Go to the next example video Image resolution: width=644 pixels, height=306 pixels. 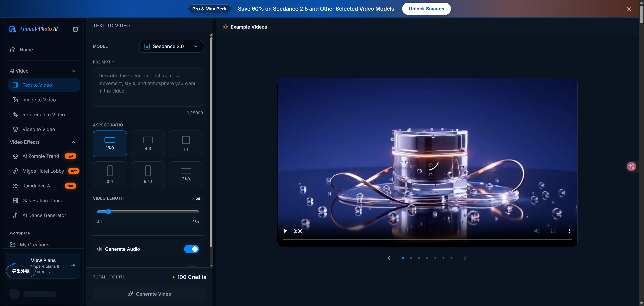[465, 258]
